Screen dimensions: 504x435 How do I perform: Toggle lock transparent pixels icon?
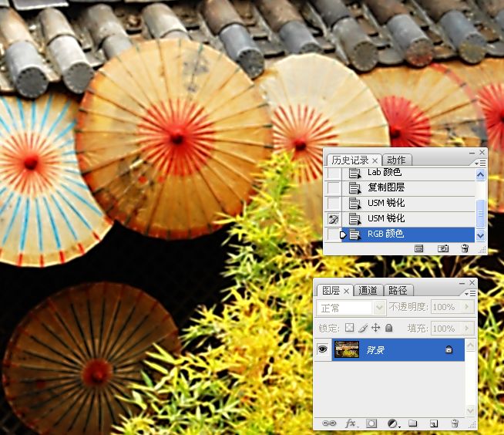pyautogui.click(x=349, y=328)
